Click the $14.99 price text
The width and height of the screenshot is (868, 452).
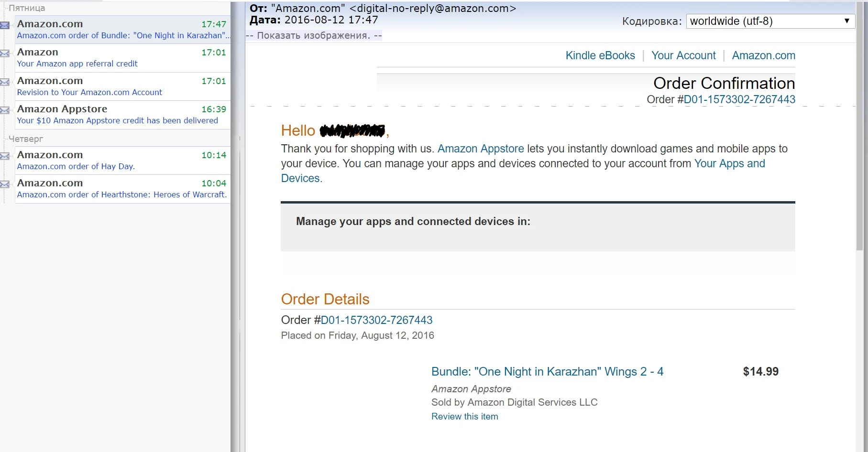pos(760,372)
